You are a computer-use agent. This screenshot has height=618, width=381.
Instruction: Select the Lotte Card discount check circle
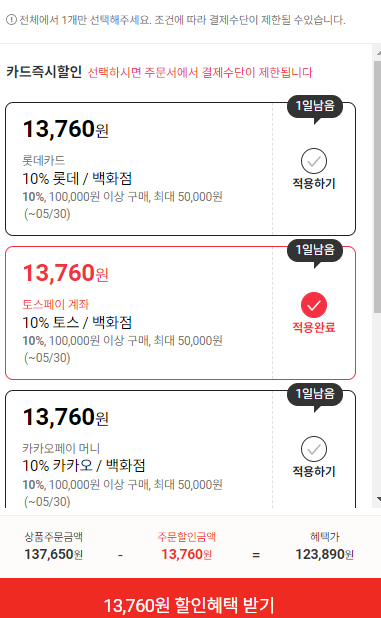314,161
